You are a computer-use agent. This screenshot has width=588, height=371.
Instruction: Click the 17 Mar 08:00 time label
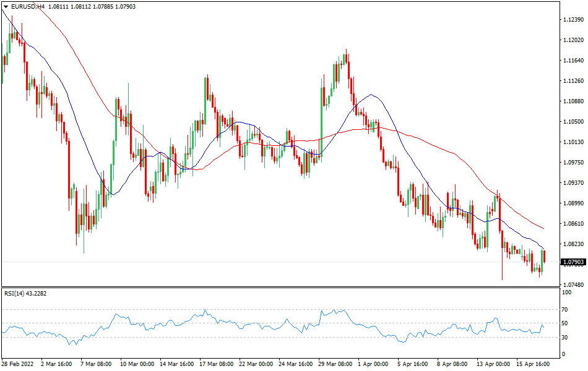click(215, 364)
